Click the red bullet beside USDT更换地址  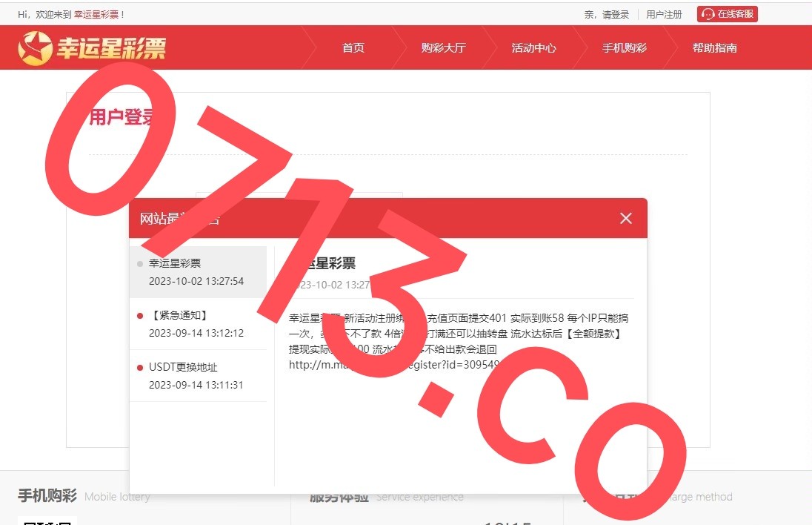139,368
